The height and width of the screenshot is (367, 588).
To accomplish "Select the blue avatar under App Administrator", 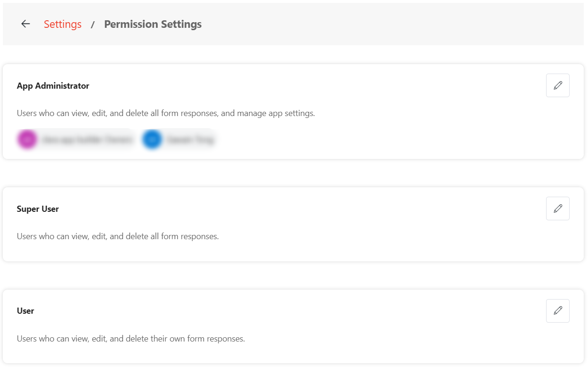I will (x=152, y=139).
